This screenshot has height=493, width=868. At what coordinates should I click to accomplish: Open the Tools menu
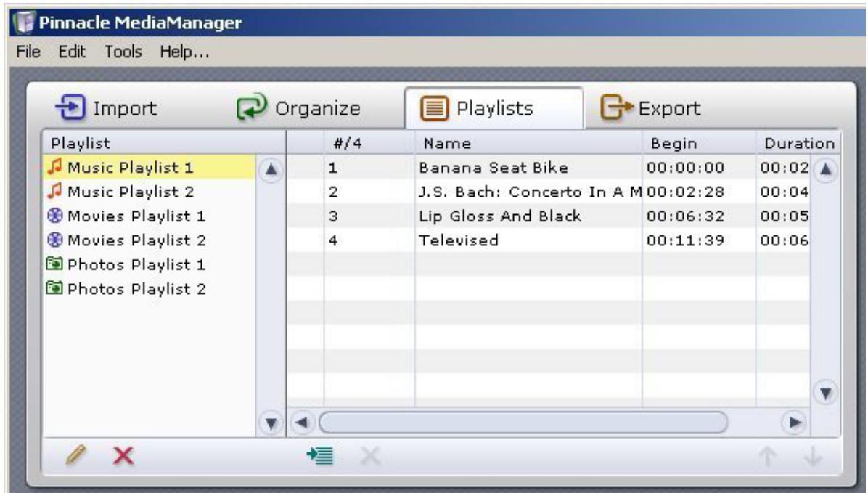coord(123,52)
